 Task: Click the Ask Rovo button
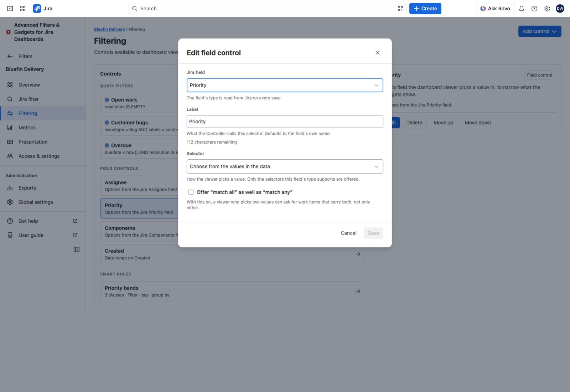pos(495,9)
